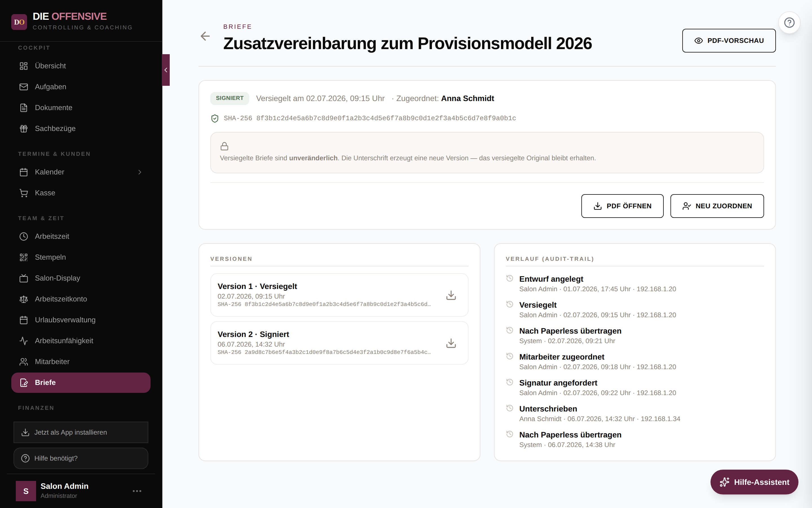Select the Version 2 · Signiert card
This screenshot has width=812, height=508.
pos(339,343)
